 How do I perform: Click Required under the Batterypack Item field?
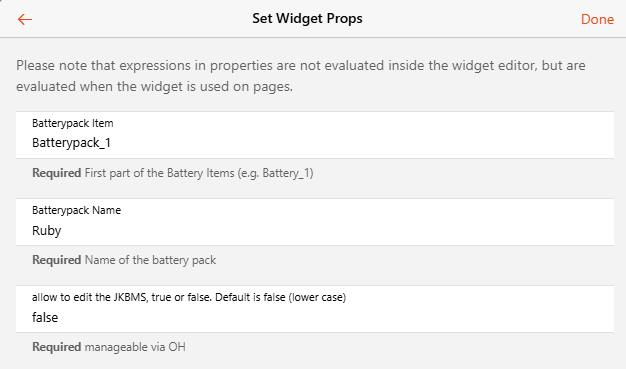[57, 173]
